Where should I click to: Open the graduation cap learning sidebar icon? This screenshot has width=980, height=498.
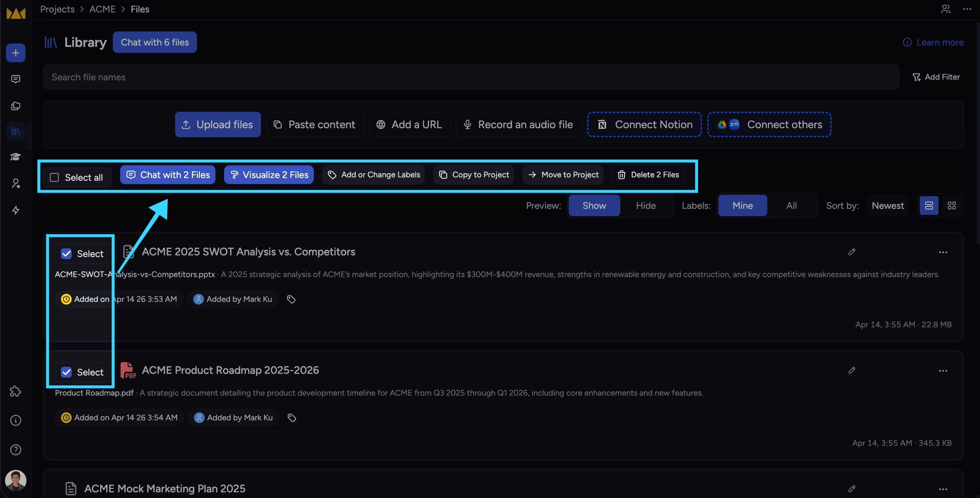pos(16,157)
